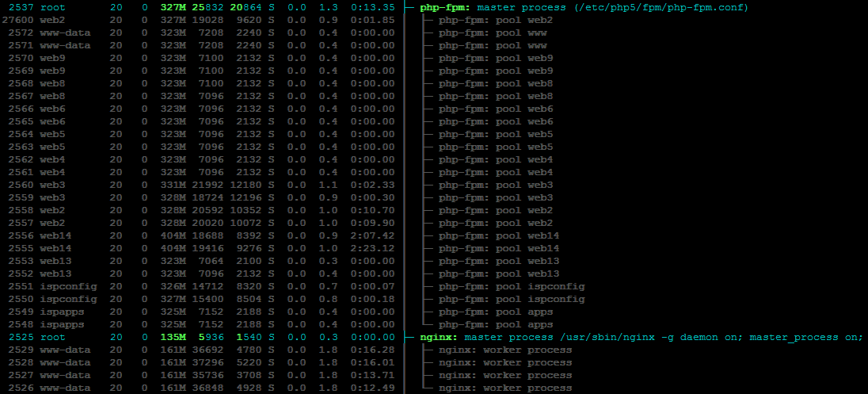
Task: Click PID 2555 of user web14
Action: point(21,248)
